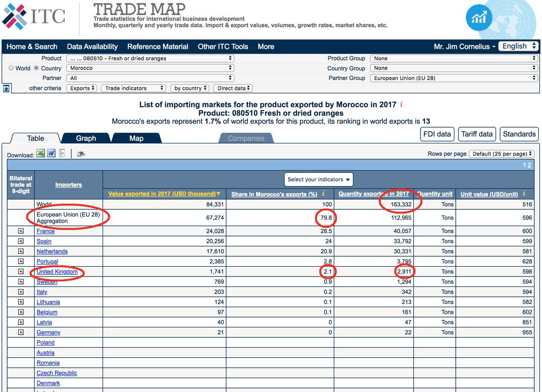Viewport: 542px width, 392px height.
Task: Download table as Word document
Action: [51, 153]
